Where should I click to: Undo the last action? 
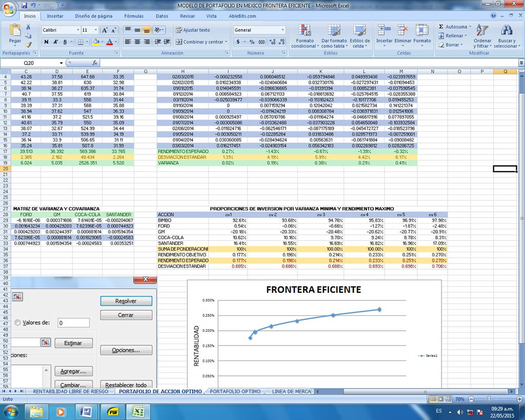33,5
